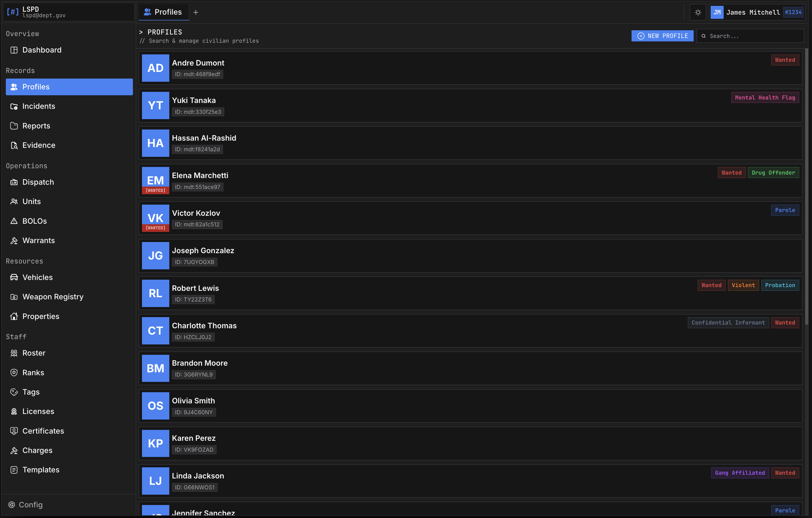Open Elena Marchetti's profile card
This screenshot has height=518, width=812.
405,181
